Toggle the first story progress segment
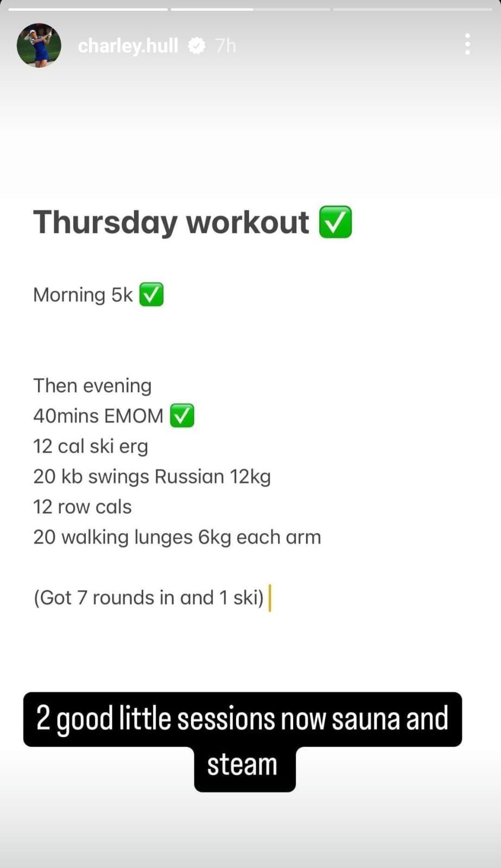This screenshot has width=501, height=868. coord(90,8)
